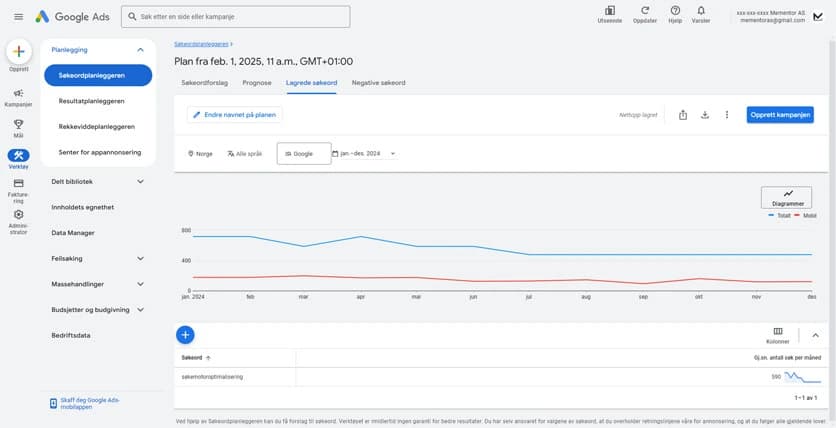The image size is (836, 428).
Task: Click the Google network filter
Action: (304, 154)
